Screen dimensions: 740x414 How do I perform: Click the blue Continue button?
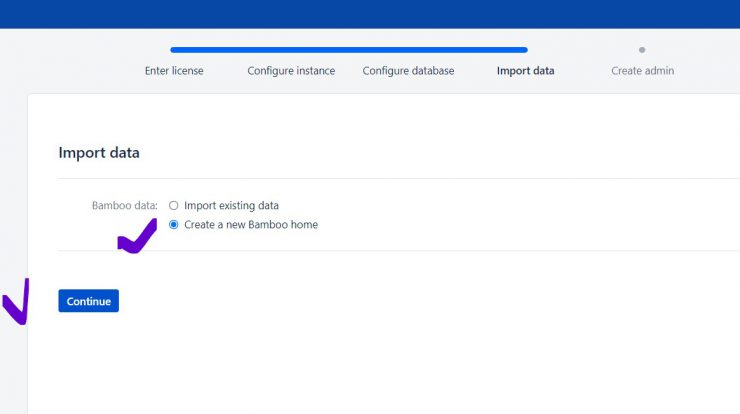(x=89, y=301)
